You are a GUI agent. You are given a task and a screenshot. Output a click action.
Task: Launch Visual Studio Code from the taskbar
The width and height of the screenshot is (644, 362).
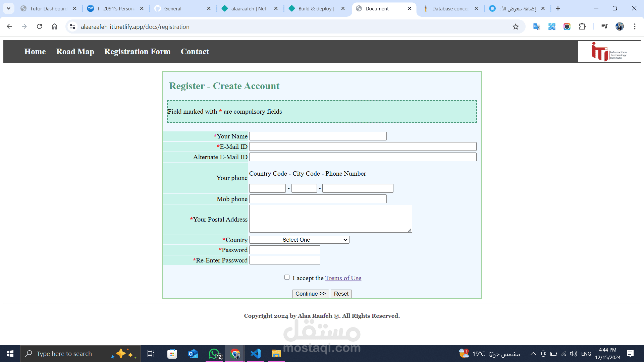256,353
